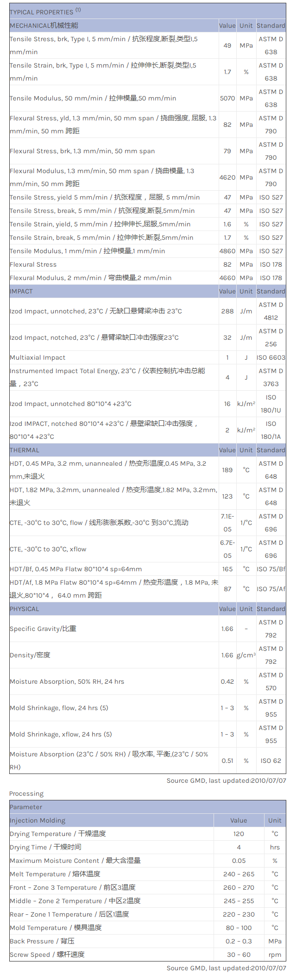The width and height of the screenshot is (290, 980).
Task: Click the TYPICAL PROPERTIES table title
Action: 41,12
